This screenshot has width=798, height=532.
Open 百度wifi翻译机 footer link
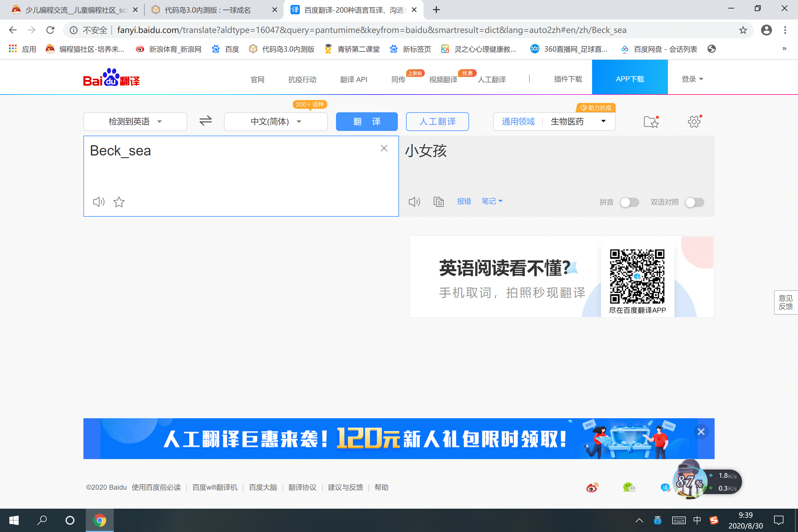(x=215, y=488)
